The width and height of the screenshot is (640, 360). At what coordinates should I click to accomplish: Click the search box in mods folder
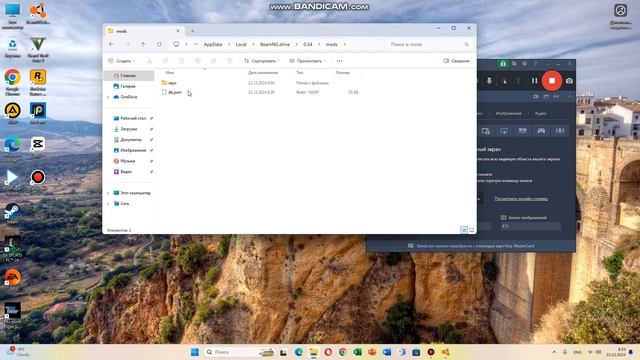click(x=429, y=44)
